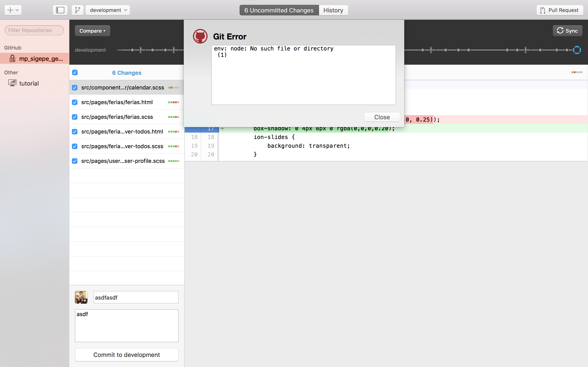Click the Filter Repositories search field
The height and width of the screenshot is (367, 588).
34,30
